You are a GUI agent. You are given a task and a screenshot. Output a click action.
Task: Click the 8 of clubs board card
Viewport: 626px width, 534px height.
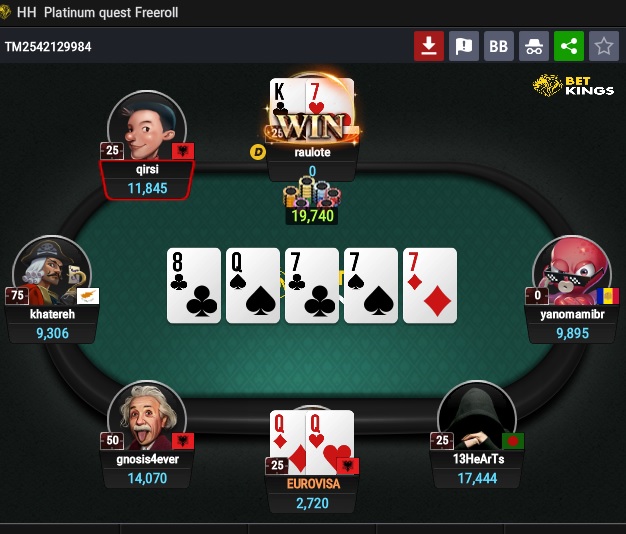coord(194,286)
